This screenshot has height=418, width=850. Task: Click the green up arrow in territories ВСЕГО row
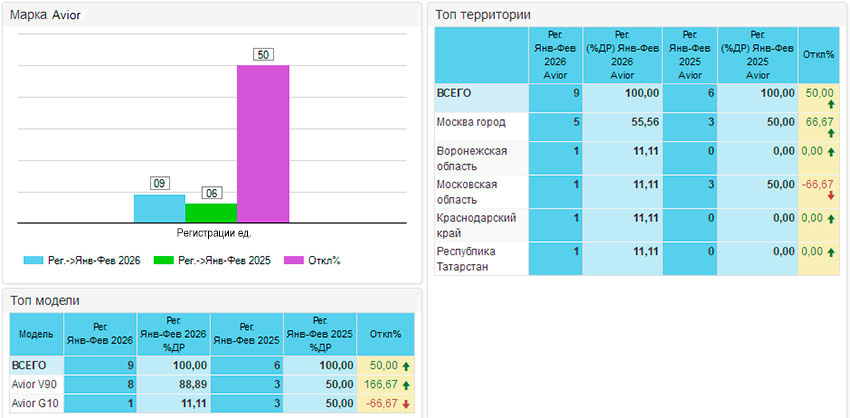(x=830, y=104)
